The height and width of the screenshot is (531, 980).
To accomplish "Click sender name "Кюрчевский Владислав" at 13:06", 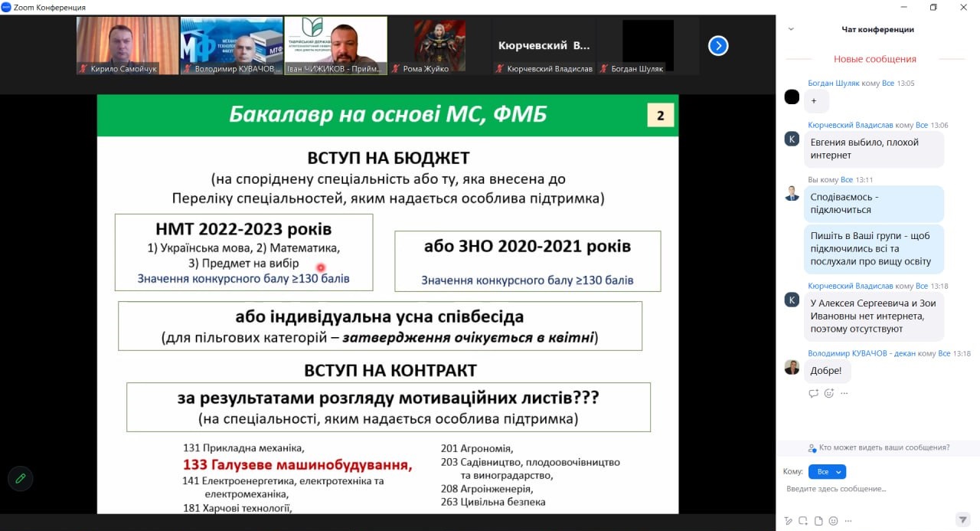I will (x=851, y=125).
